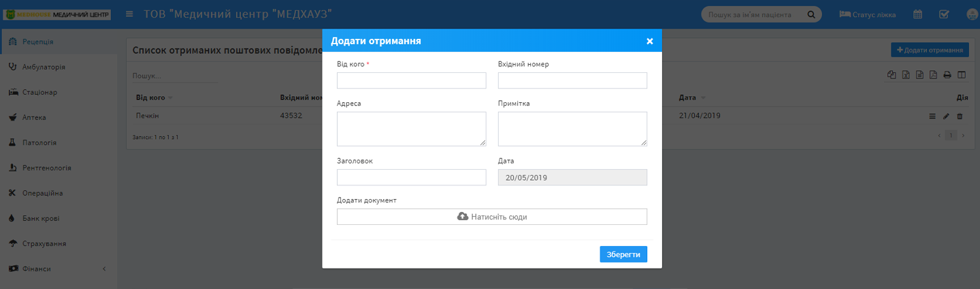Click the Примітка text area

pos(572,129)
